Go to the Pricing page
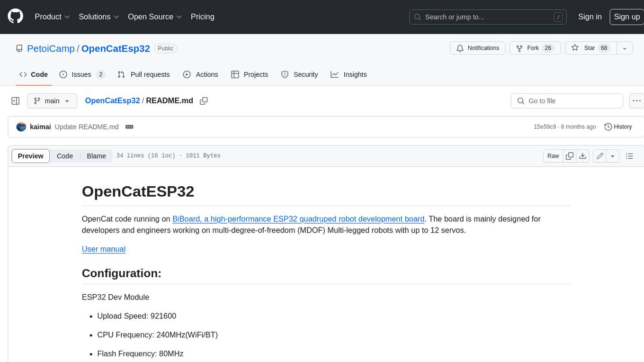Screen dimensions: 644x362 point(202,17)
